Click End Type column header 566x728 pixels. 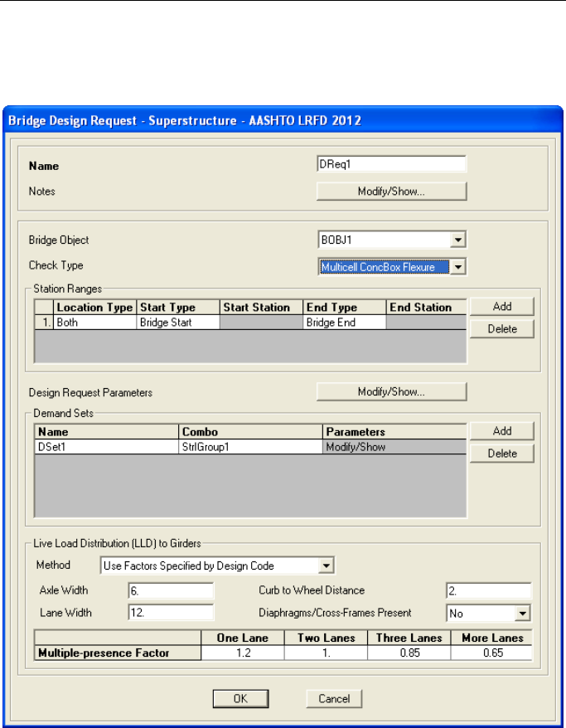coord(344,308)
